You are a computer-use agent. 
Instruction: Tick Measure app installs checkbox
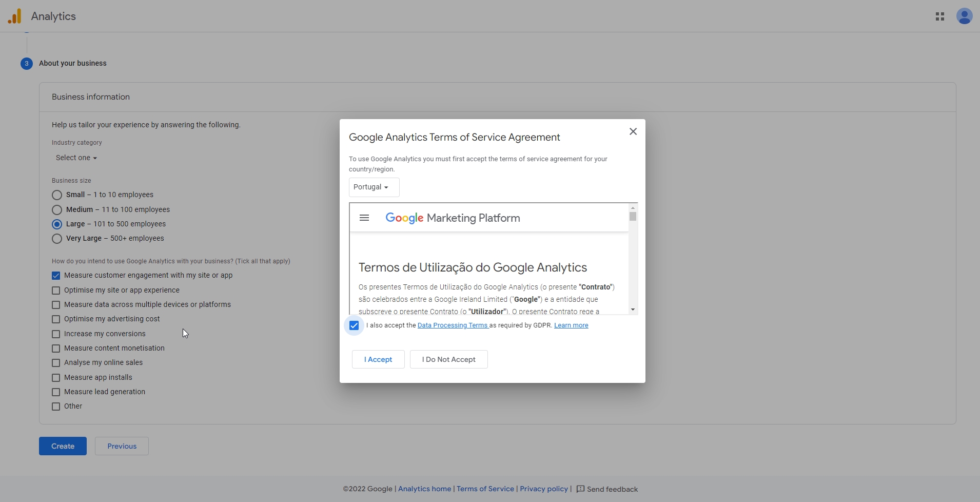point(56,378)
